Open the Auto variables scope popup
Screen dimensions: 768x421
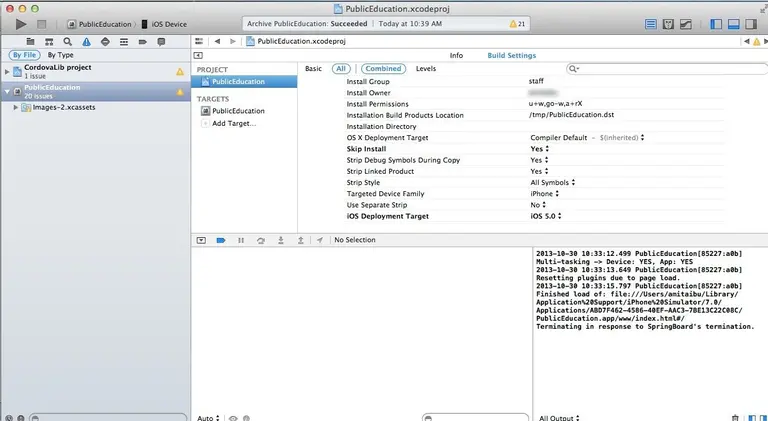pos(208,418)
